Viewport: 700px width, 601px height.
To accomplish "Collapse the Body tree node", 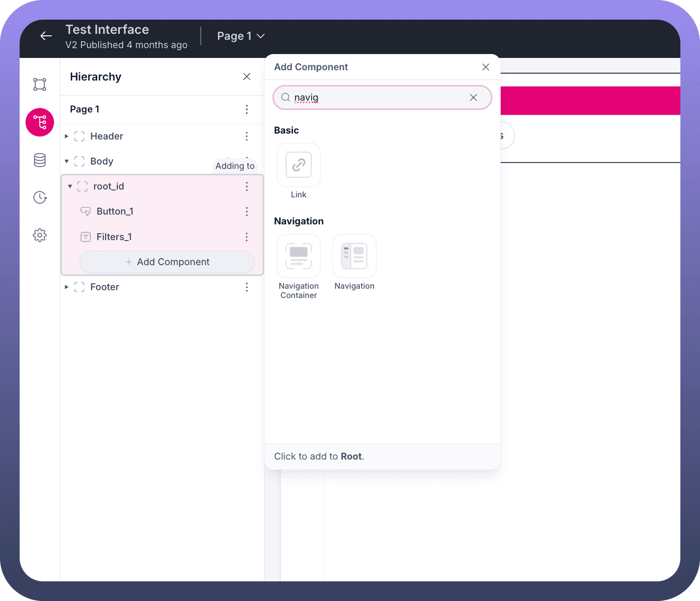I will click(x=67, y=162).
